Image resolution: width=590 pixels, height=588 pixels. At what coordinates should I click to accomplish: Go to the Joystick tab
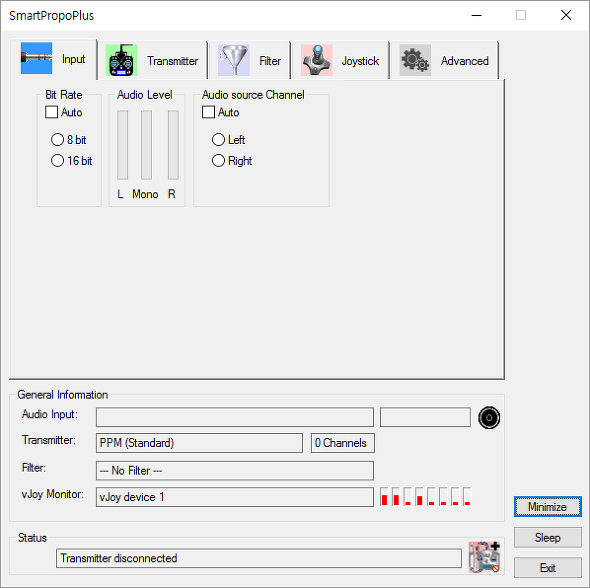pyautogui.click(x=340, y=61)
